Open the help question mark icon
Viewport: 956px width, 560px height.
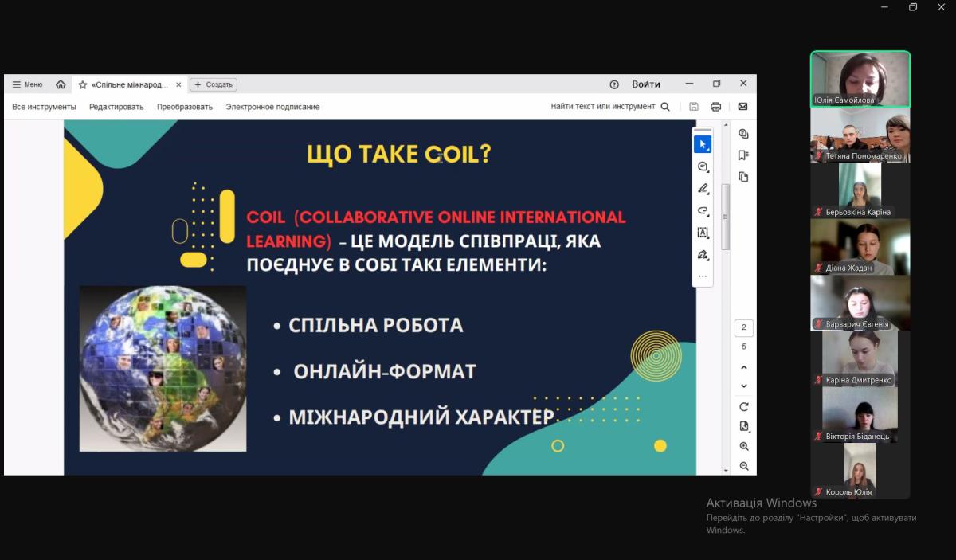[x=614, y=84]
